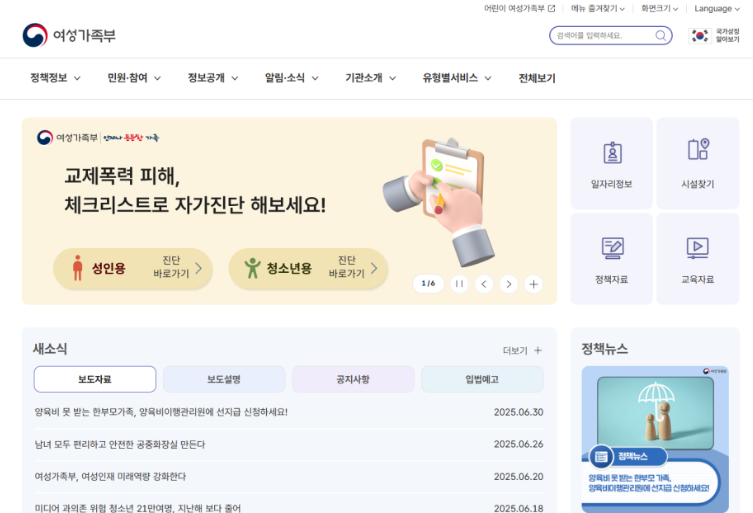Expand the 유형별서비스 menu

coord(457,78)
